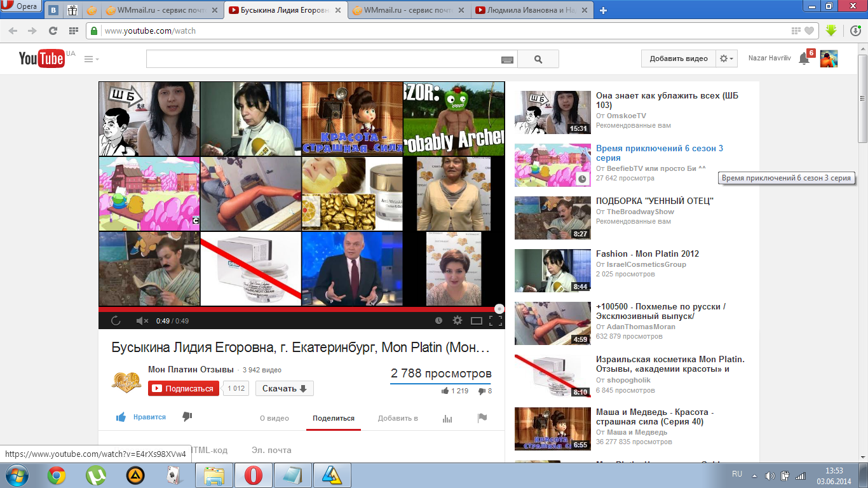Open the Windows Start menu
868x488 pixels.
tap(15, 475)
